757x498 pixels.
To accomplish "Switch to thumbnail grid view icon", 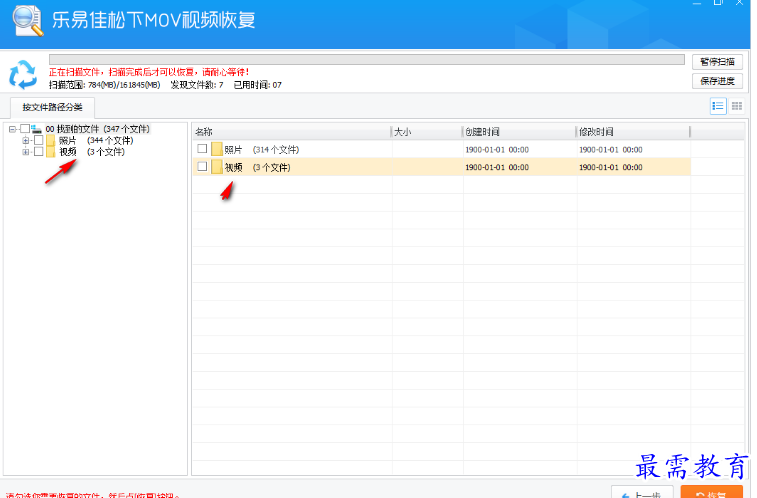I will 737,106.
